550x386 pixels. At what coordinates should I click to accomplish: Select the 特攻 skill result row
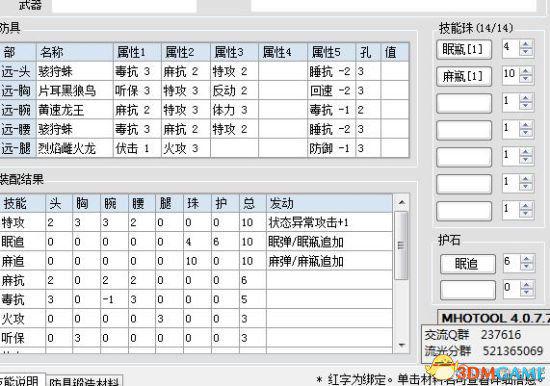(x=196, y=222)
